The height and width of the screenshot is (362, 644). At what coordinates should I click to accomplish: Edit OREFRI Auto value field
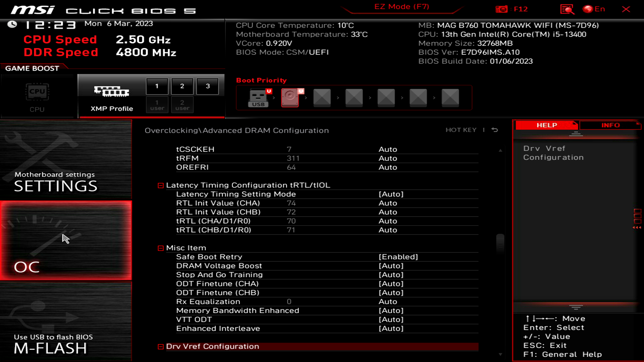[x=388, y=167]
